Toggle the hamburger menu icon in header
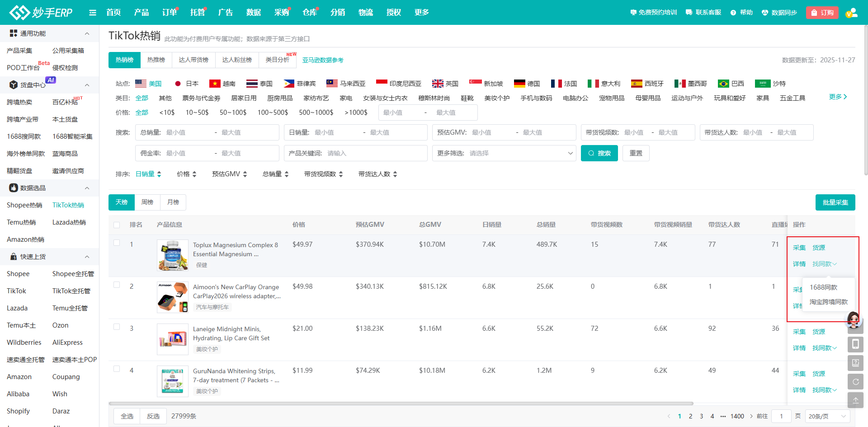The height and width of the screenshot is (427, 868). pos(93,13)
